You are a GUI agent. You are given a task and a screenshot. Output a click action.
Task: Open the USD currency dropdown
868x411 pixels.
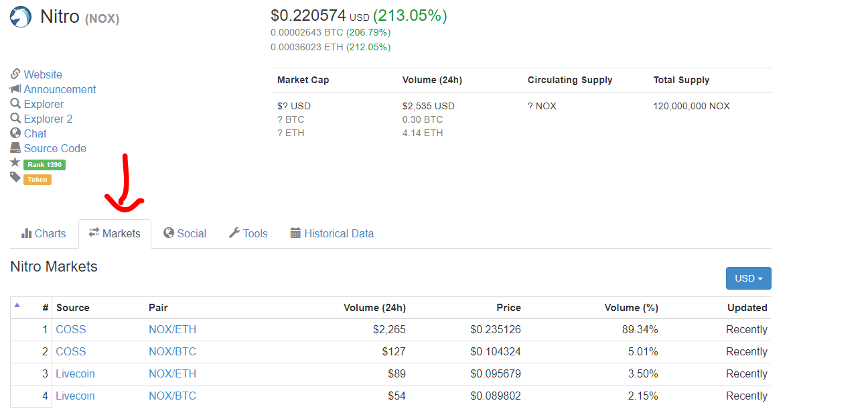pos(748,278)
